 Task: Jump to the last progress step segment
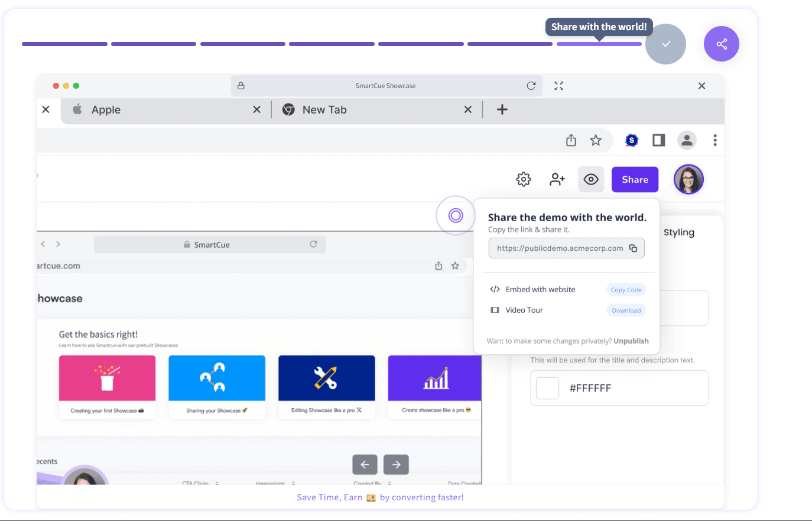pyautogui.click(x=599, y=44)
